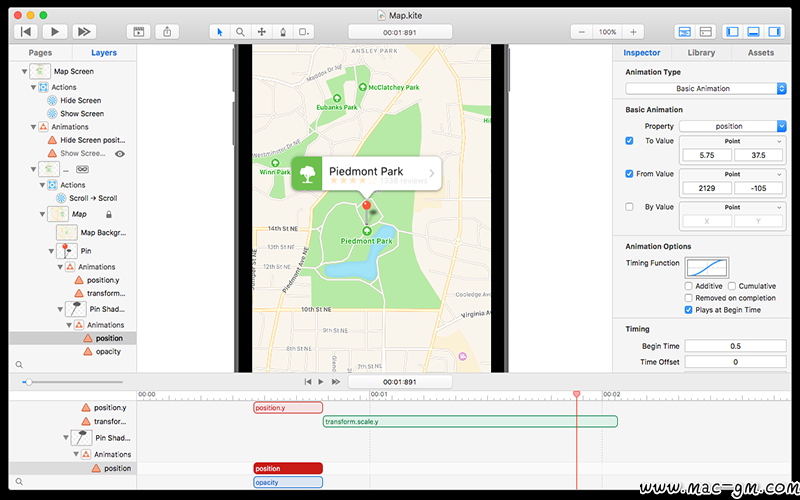Select position.y animation in layers list
This screenshot has width=800, height=500.
(x=103, y=280)
